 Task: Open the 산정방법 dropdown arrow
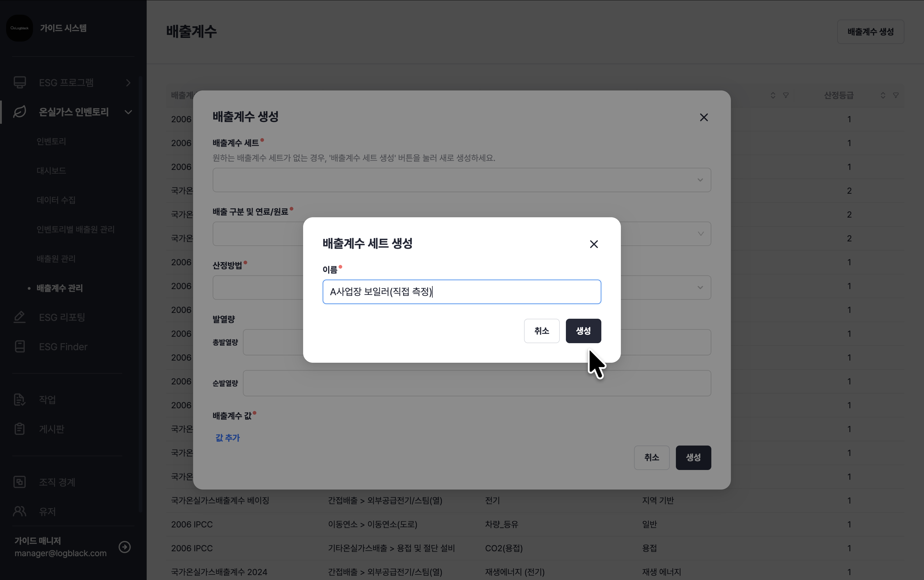pos(700,288)
